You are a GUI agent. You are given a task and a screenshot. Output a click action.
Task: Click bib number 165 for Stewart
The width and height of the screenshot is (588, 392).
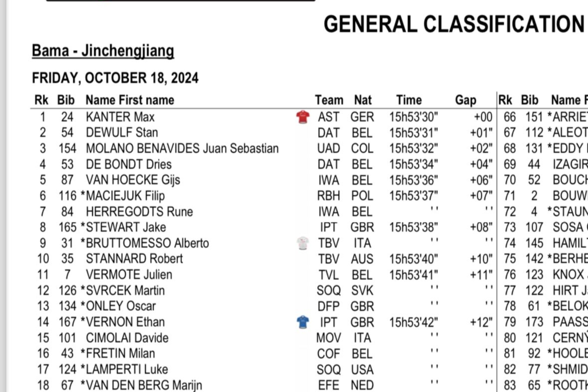pyautogui.click(x=67, y=227)
